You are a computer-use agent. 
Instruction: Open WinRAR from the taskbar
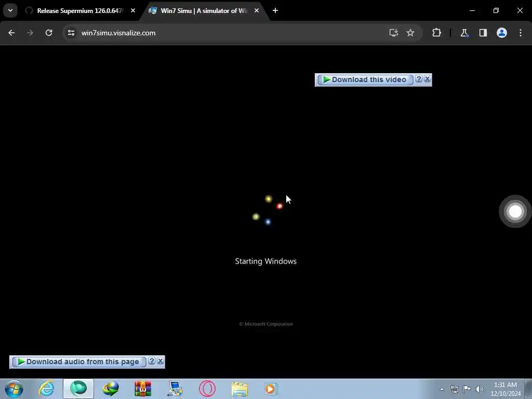coord(143,389)
